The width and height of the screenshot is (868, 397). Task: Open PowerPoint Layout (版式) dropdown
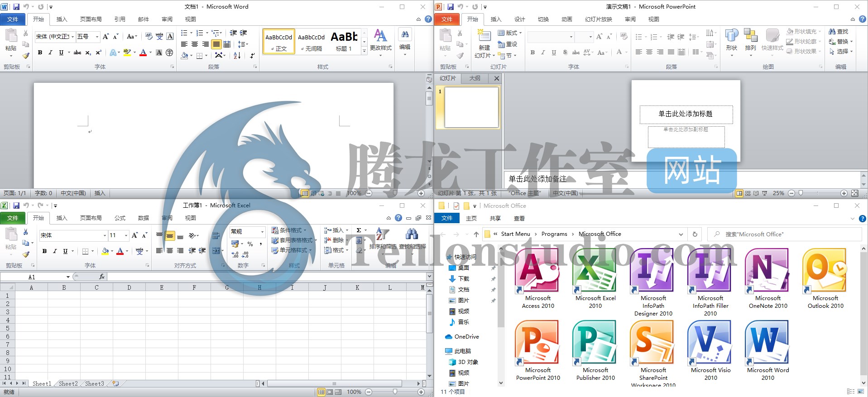tap(510, 33)
